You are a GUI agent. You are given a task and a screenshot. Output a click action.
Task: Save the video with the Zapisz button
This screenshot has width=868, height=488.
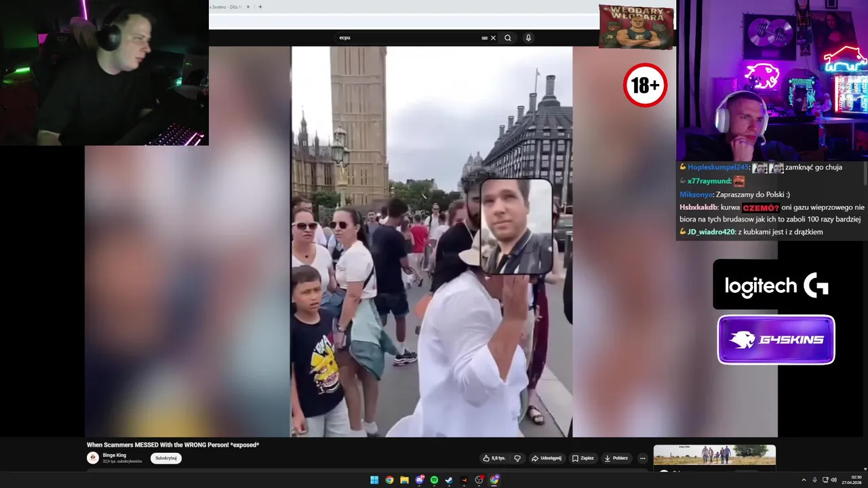pos(583,458)
